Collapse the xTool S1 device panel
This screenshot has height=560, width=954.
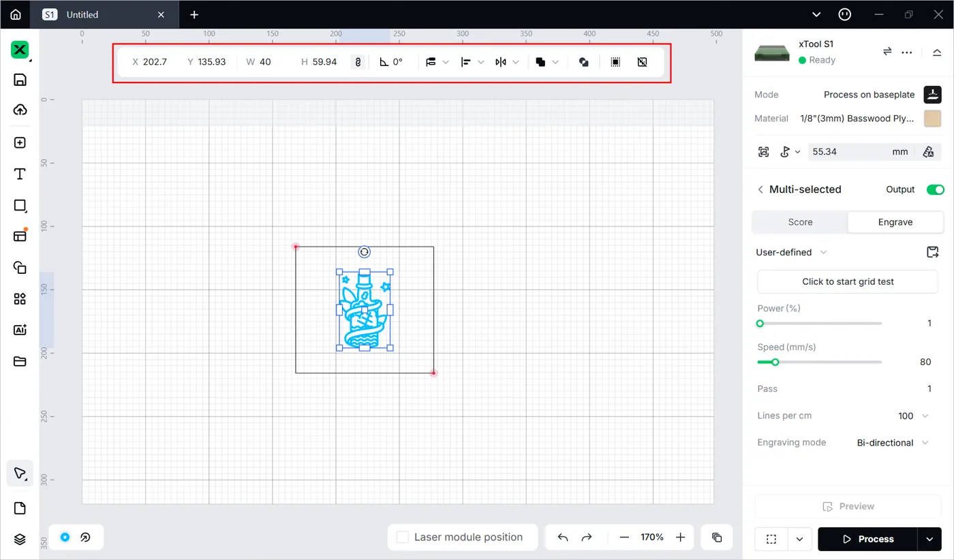[x=937, y=52]
